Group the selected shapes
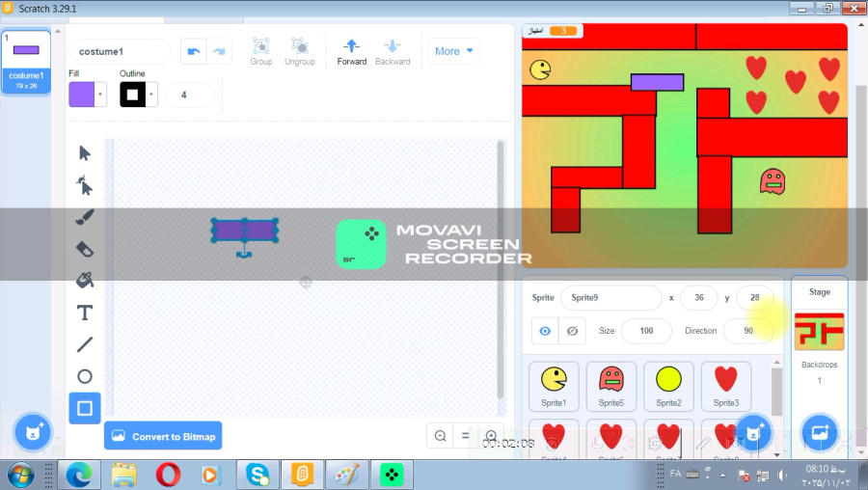This screenshot has width=868, height=490. point(260,51)
